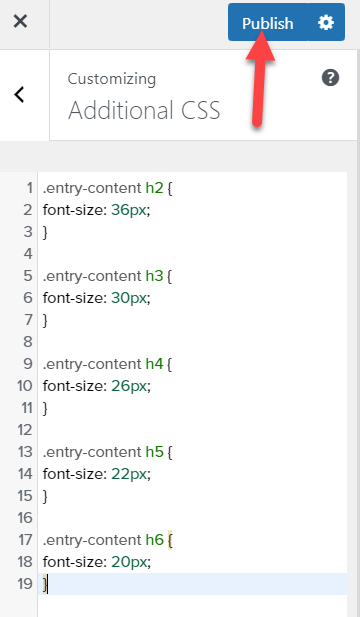This screenshot has height=617, width=360.
Task: Click the .entry-content h3 selector line
Action: (x=107, y=276)
